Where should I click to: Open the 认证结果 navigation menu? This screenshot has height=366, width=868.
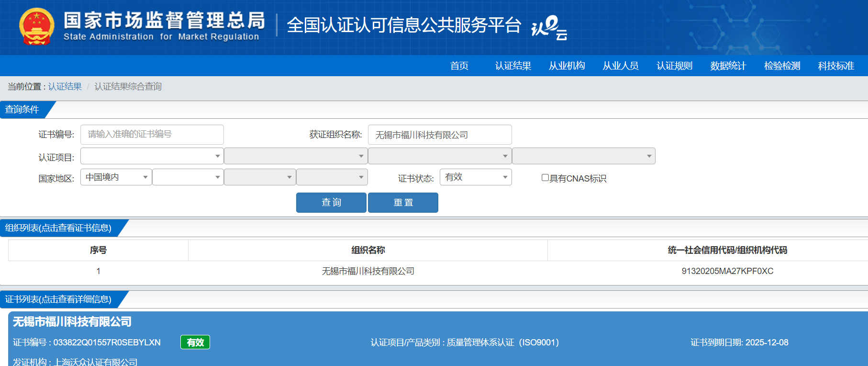click(513, 66)
